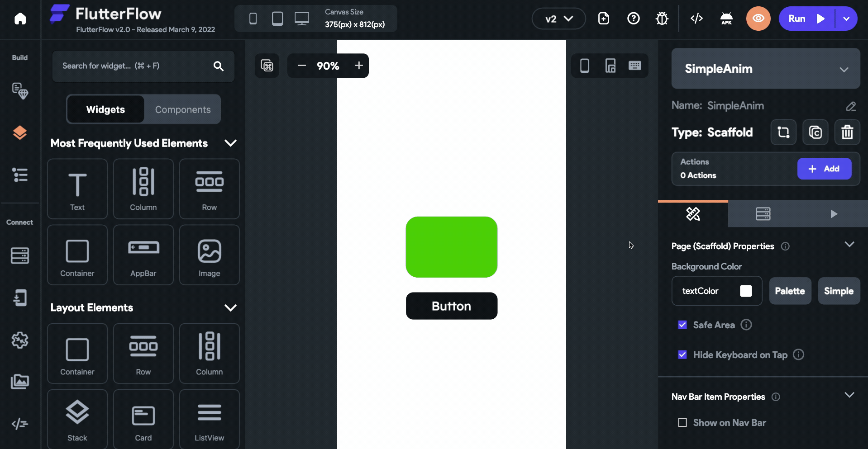Open the view code icon

click(x=696, y=19)
